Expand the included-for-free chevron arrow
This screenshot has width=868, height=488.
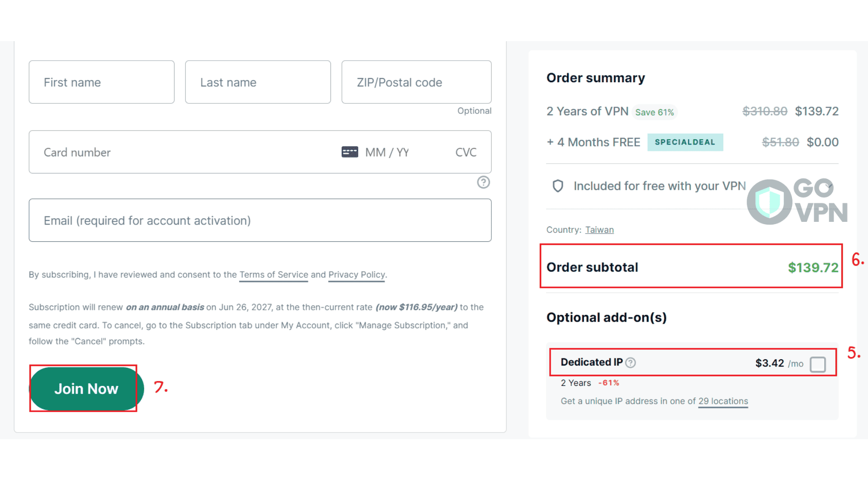pyautogui.click(x=829, y=186)
